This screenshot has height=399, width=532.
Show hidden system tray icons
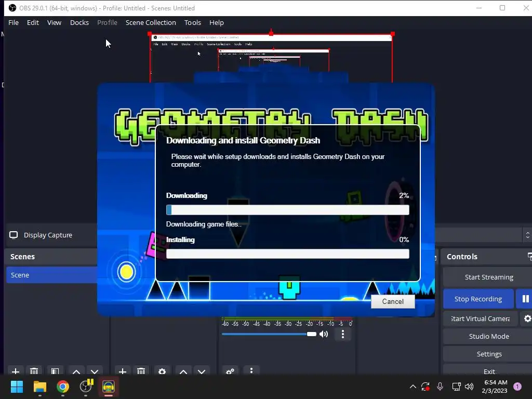click(x=413, y=387)
